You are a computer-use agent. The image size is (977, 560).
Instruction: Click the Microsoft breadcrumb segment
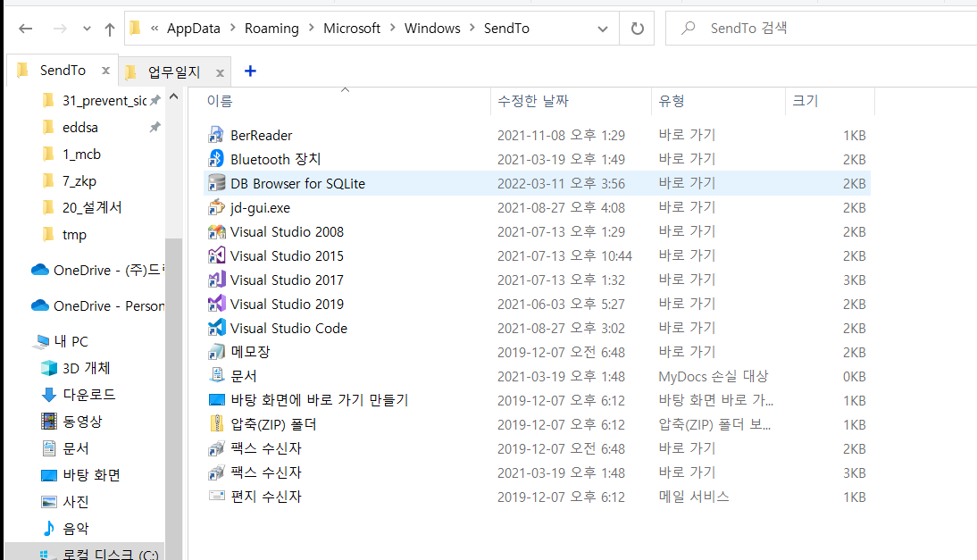(x=352, y=29)
